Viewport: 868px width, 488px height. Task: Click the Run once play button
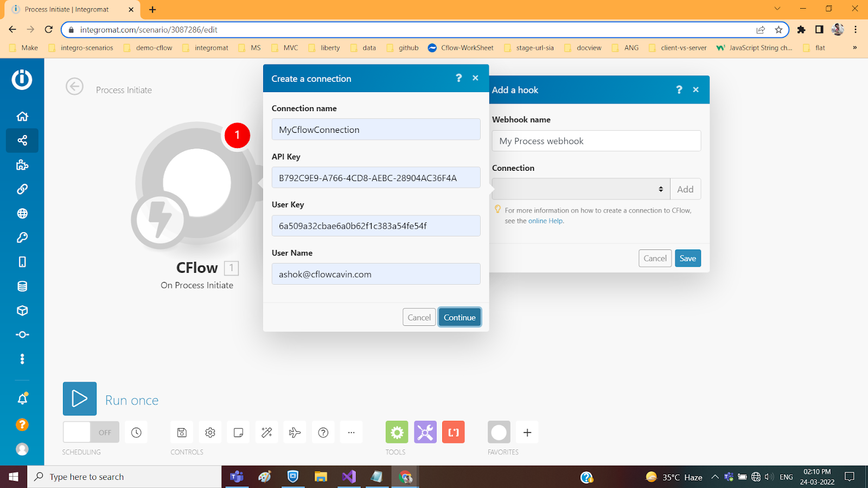point(80,399)
